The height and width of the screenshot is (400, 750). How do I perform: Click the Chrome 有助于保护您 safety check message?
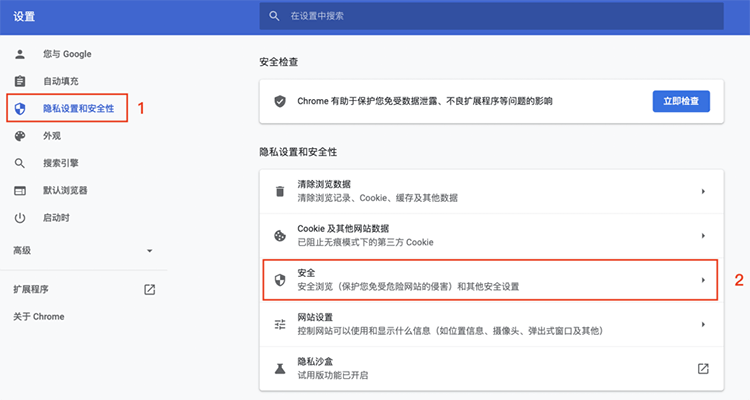pyautogui.click(x=425, y=101)
